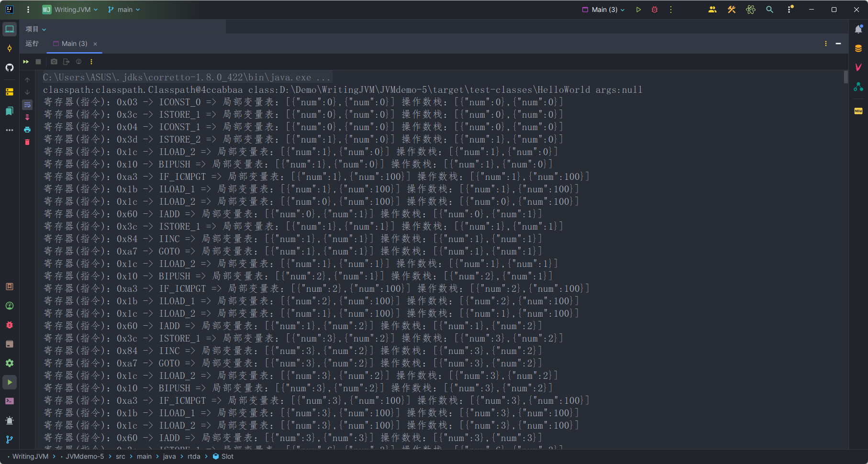The image size is (868, 464).
Task: Debug the Main (3) configuration
Action: (655, 10)
